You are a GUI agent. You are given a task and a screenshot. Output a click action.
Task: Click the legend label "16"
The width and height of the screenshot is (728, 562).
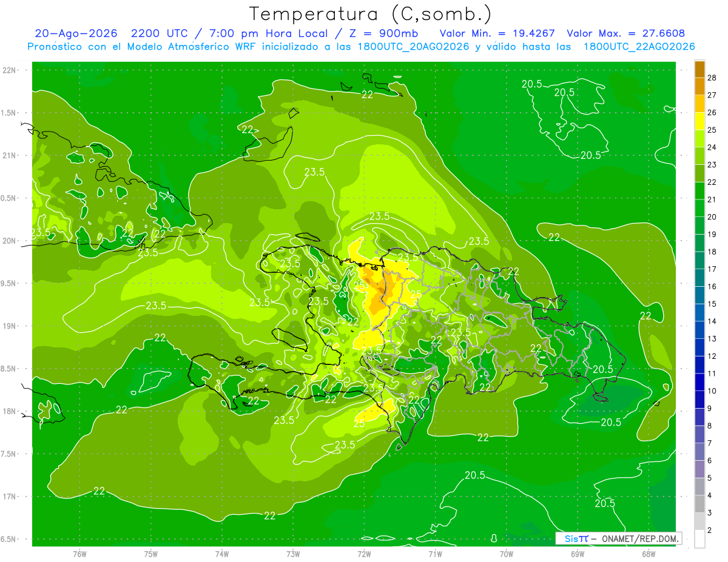click(712, 287)
